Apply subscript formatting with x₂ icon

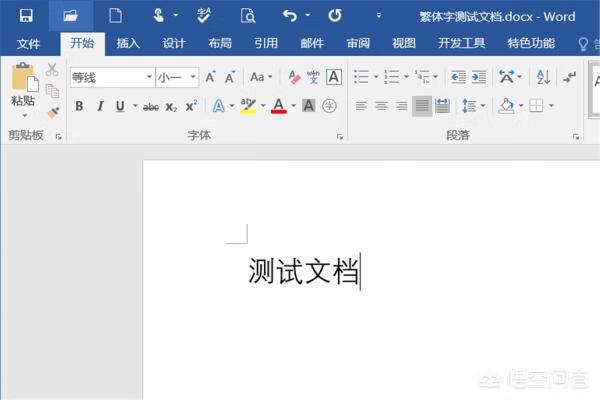pyautogui.click(x=171, y=106)
